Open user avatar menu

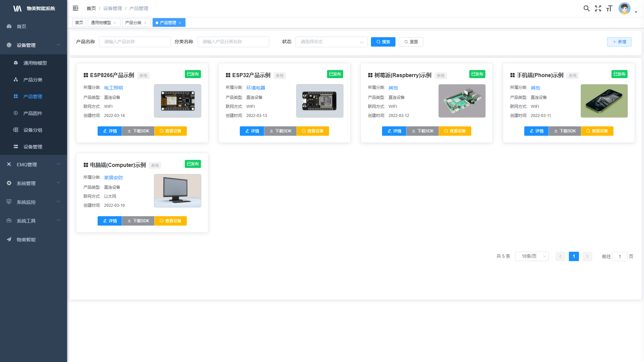tap(625, 8)
